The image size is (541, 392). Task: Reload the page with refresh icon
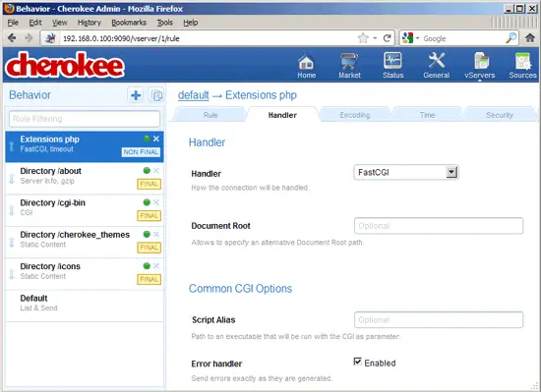tap(388, 38)
